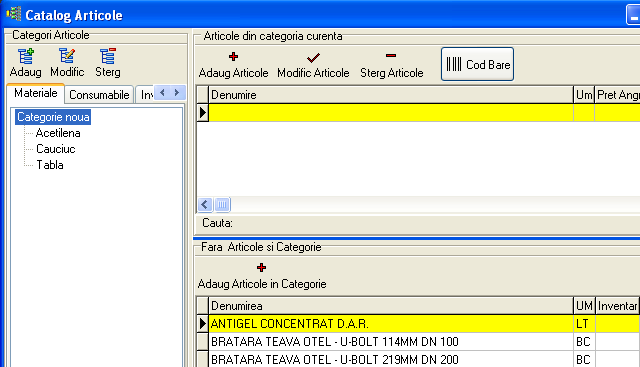Click the horizontal scrollbar thumb
The height and width of the screenshot is (367, 640).
[x=222, y=204]
